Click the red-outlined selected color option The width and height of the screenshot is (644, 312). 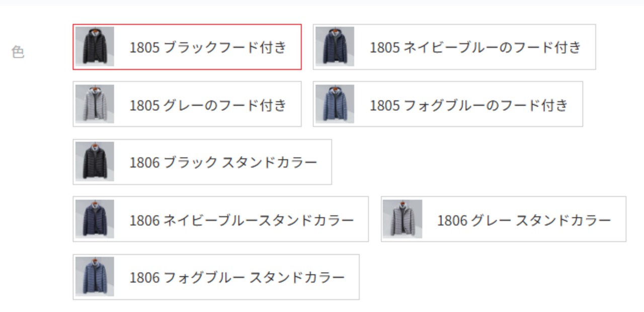click(187, 47)
